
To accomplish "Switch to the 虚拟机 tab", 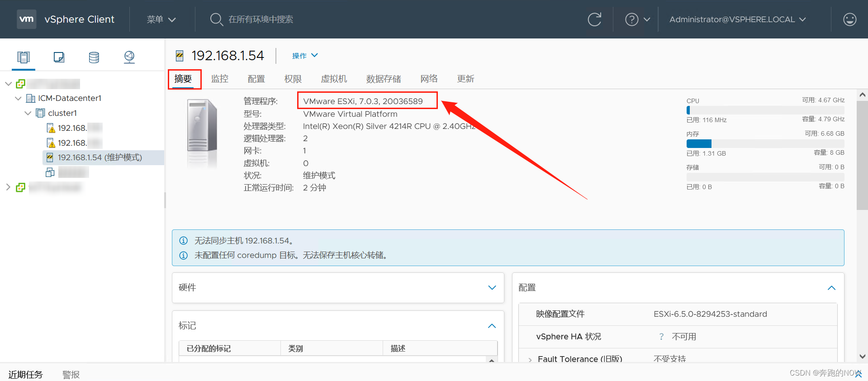I will [x=334, y=79].
